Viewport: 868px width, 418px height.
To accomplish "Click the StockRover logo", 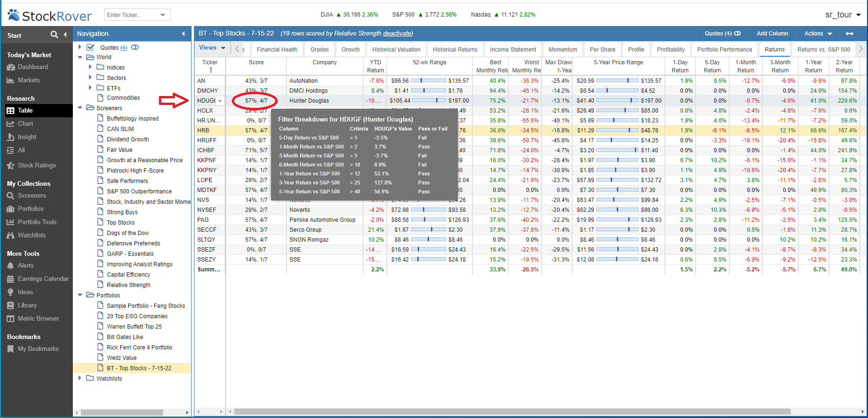I will (x=50, y=16).
